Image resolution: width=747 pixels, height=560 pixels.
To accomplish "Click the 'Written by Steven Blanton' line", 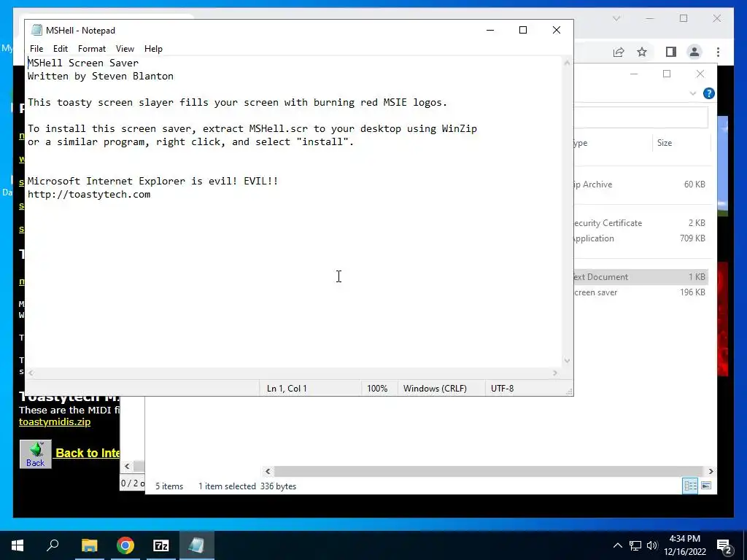I will tap(101, 76).
